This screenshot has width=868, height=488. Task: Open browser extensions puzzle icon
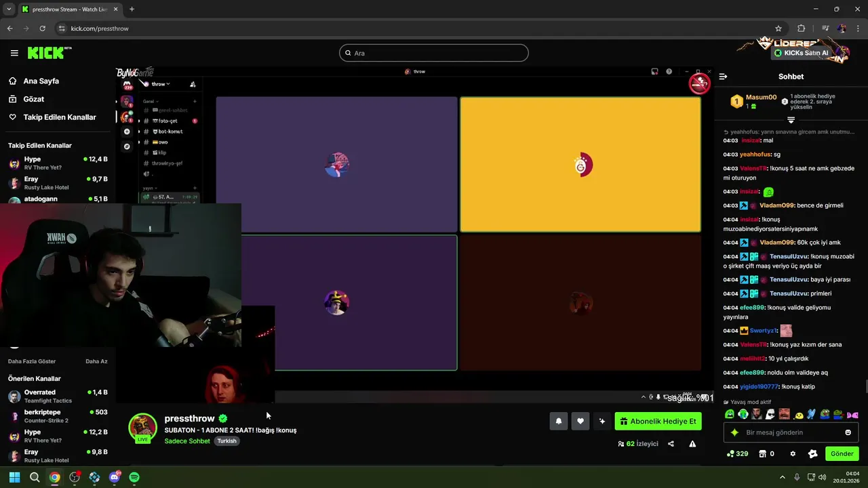pos(802,28)
